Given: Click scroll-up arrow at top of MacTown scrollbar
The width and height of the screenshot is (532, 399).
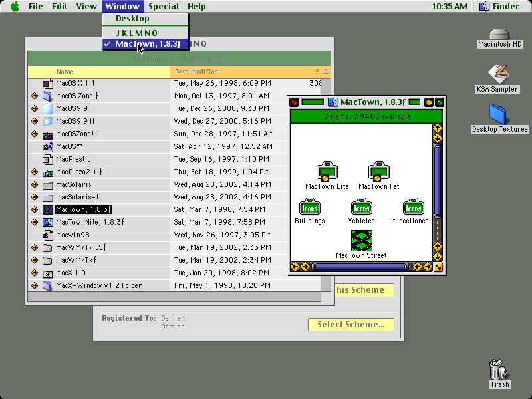Looking at the screenshot, I should (438, 128).
